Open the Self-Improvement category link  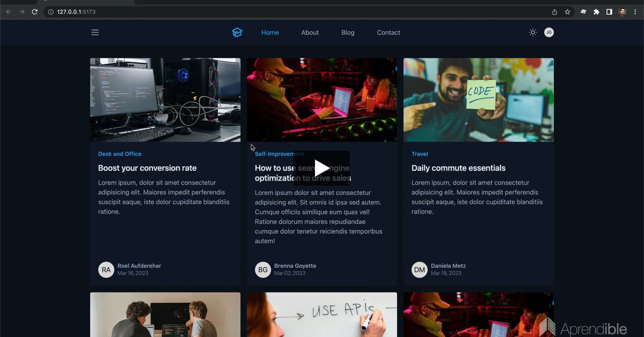pyautogui.click(x=279, y=154)
